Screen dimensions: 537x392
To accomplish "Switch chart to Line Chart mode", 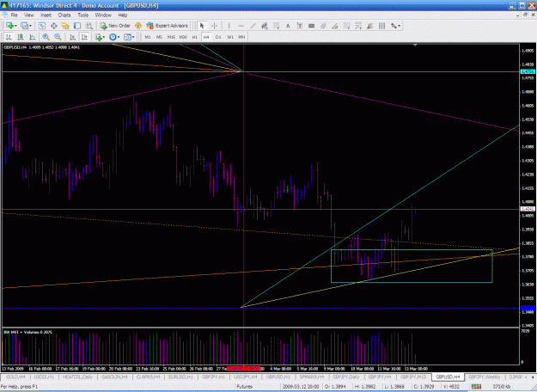I will 33,37.
